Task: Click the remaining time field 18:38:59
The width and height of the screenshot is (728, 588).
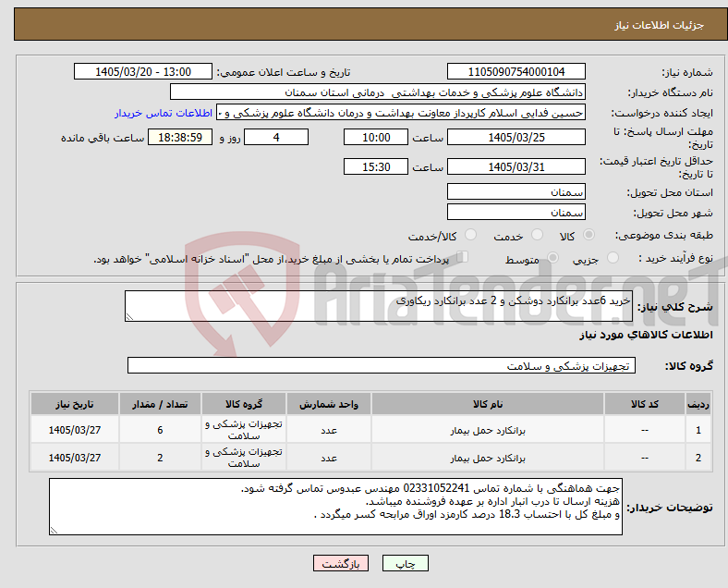Action: [x=180, y=137]
